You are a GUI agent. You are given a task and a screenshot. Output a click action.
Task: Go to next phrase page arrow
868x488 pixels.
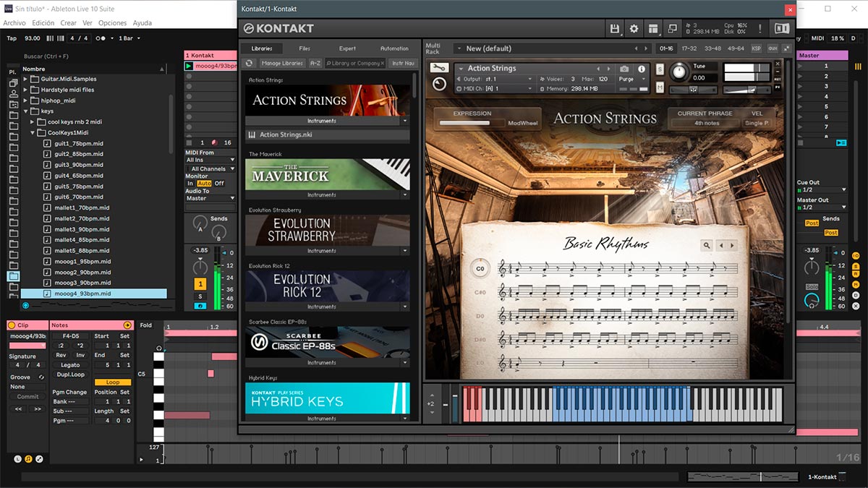pos(732,246)
